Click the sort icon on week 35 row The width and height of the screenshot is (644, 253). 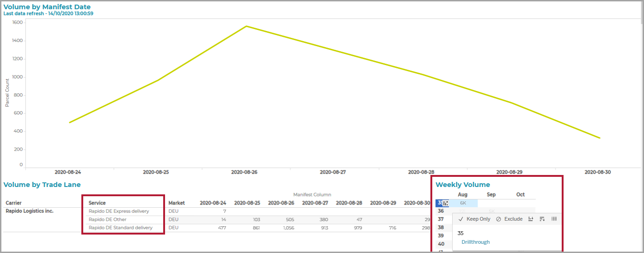445,203
